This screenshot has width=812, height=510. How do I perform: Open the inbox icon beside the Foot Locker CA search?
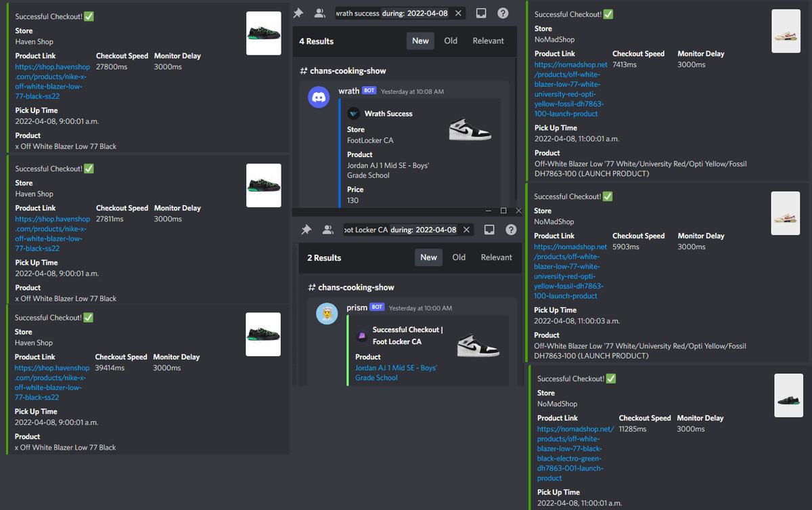(489, 230)
